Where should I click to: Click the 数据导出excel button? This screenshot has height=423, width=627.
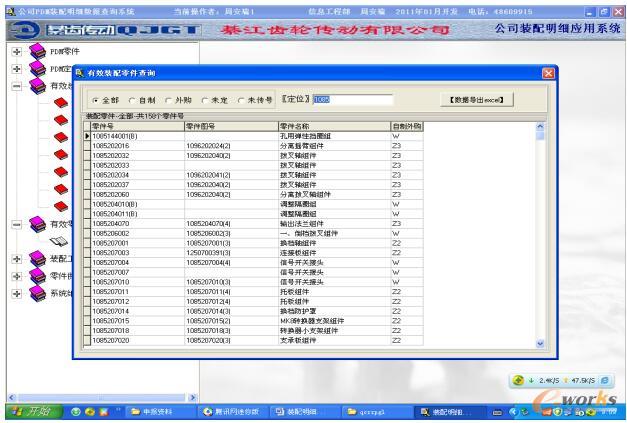coord(482,99)
